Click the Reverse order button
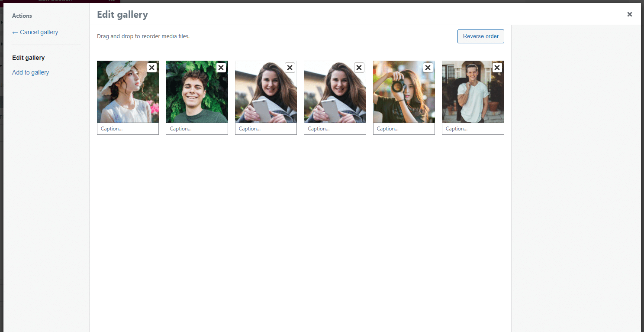644x332 pixels. click(480, 36)
